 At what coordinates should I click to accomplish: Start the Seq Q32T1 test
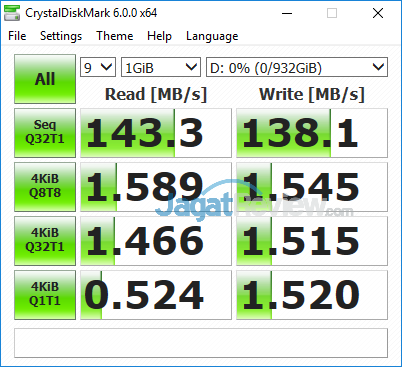click(x=45, y=133)
